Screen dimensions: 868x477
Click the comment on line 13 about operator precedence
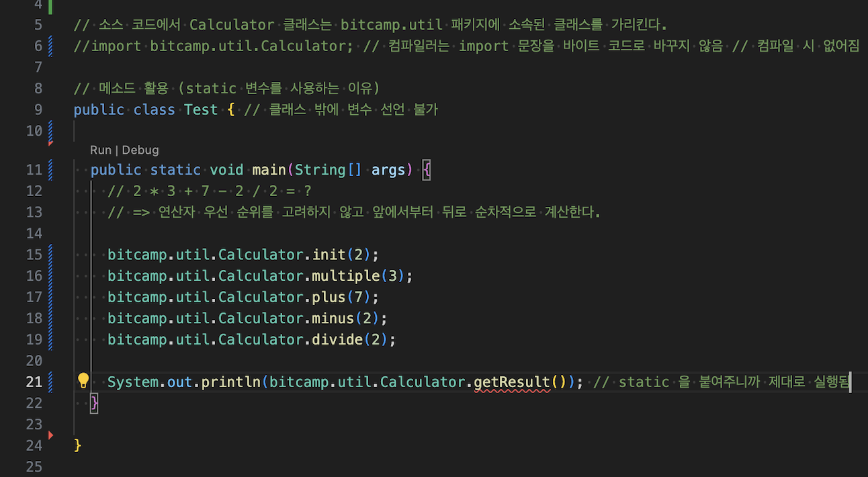(x=354, y=212)
